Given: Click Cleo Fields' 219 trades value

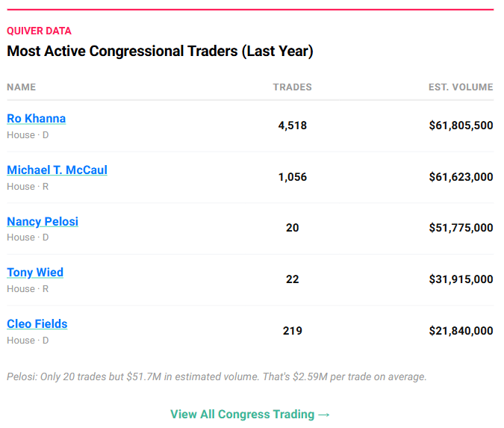Looking at the screenshot, I should pos(292,330).
